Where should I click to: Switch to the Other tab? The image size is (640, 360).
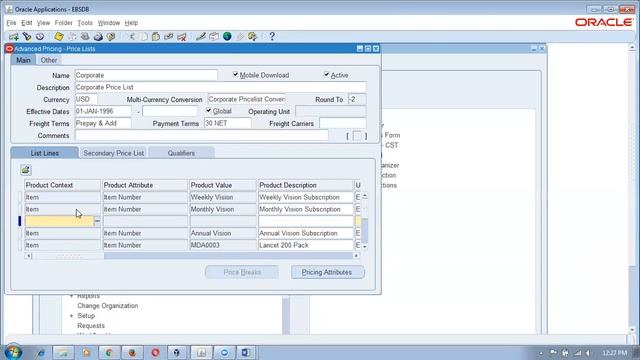click(49, 60)
